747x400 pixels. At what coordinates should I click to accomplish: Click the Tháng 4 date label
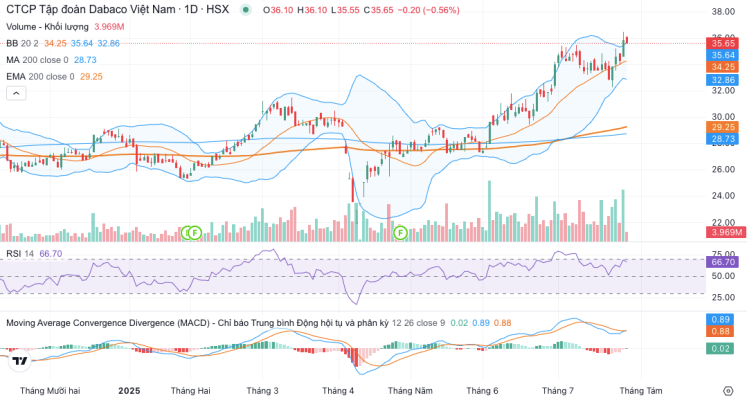point(338,391)
